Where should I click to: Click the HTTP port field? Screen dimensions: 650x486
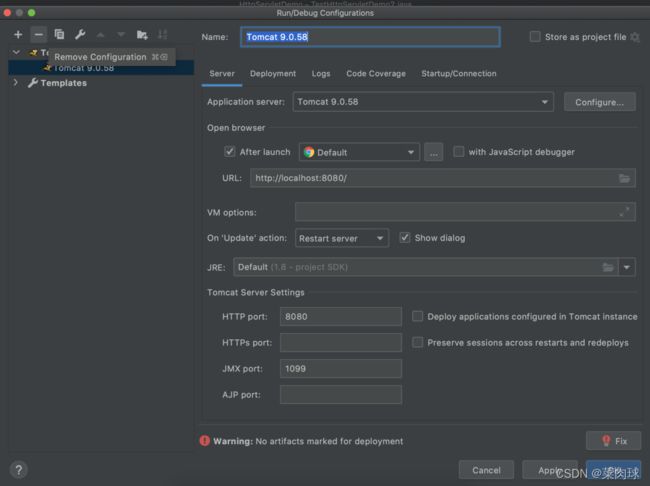pos(341,316)
